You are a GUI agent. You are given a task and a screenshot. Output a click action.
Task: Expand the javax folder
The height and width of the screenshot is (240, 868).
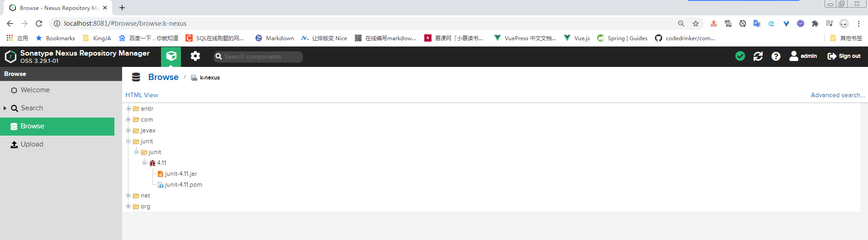click(x=128, y=130)
